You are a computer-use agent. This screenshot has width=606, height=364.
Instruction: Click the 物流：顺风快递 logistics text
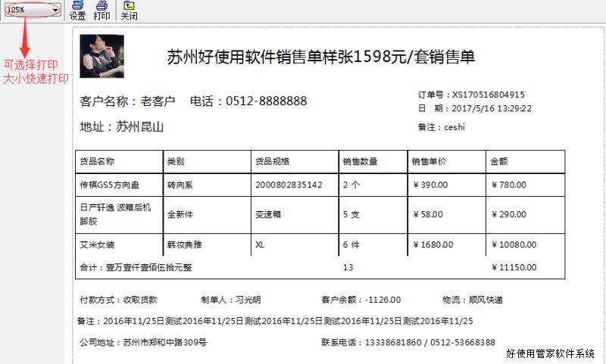(473, 300)
